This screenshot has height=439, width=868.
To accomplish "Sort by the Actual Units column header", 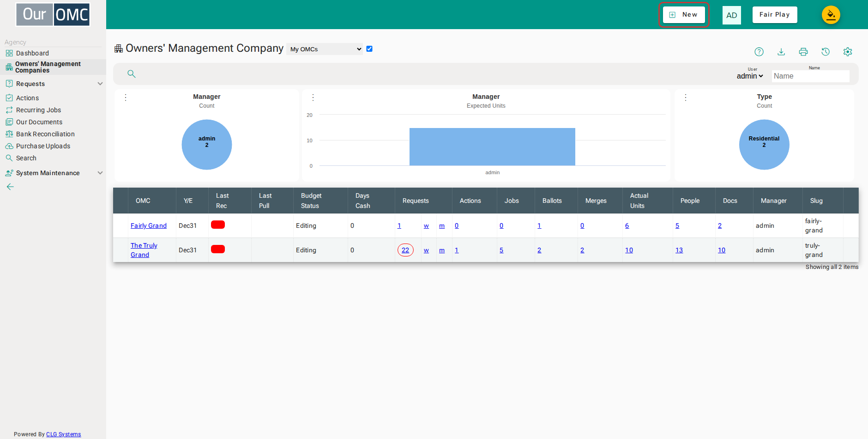I will click(x=648, y=201).
